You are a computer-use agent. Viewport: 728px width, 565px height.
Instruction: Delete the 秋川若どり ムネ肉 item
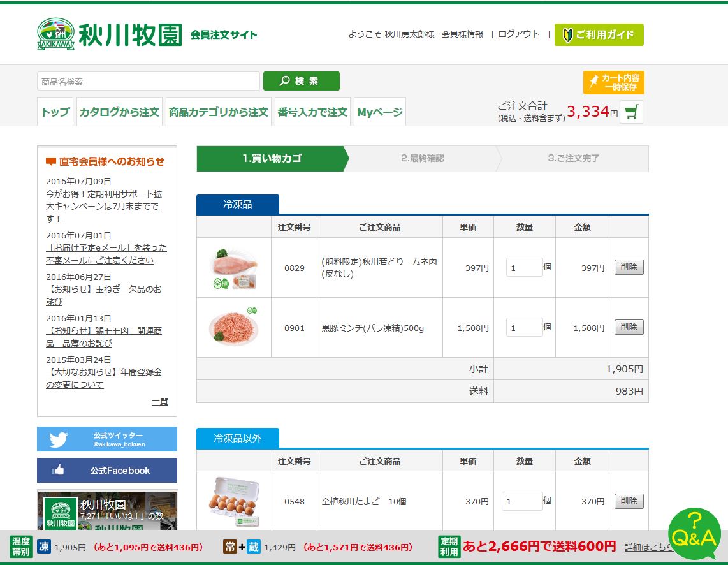pos(629,267)
